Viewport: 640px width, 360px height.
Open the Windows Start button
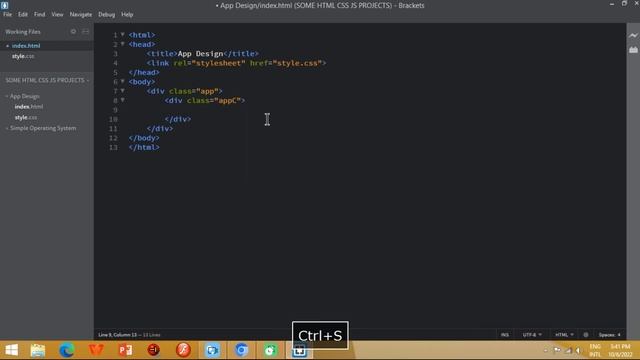(x=11, y=350)
